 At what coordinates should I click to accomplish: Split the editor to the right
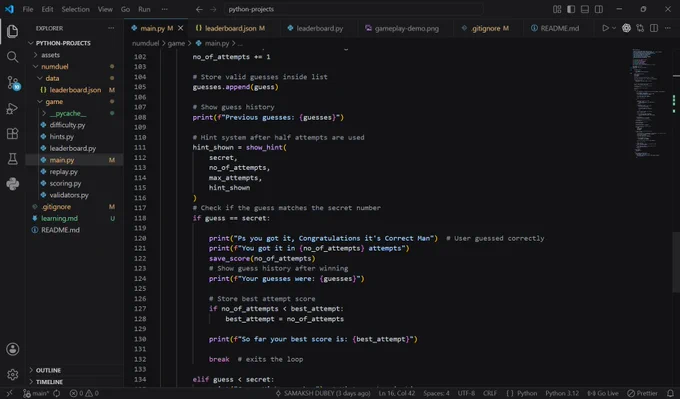tap(654, 28)
